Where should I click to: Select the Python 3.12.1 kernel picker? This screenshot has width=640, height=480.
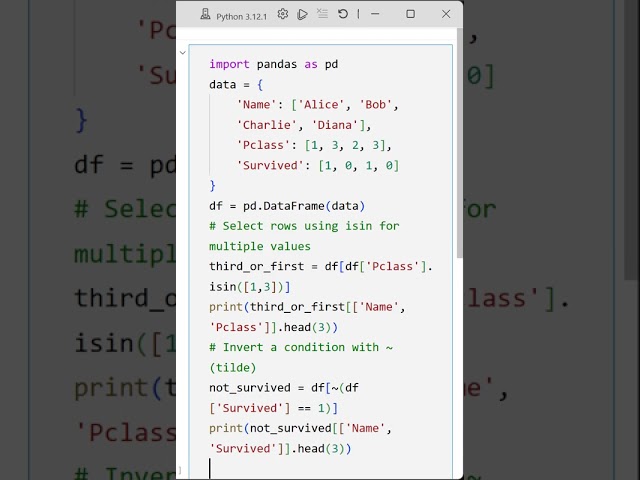point(234,16)
